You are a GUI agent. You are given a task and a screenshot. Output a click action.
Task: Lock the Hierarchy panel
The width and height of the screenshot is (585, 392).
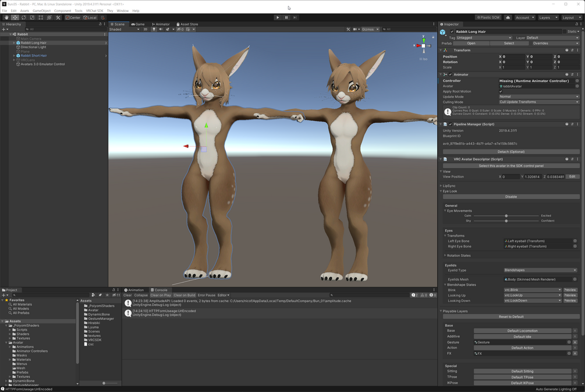click(100, 24)
